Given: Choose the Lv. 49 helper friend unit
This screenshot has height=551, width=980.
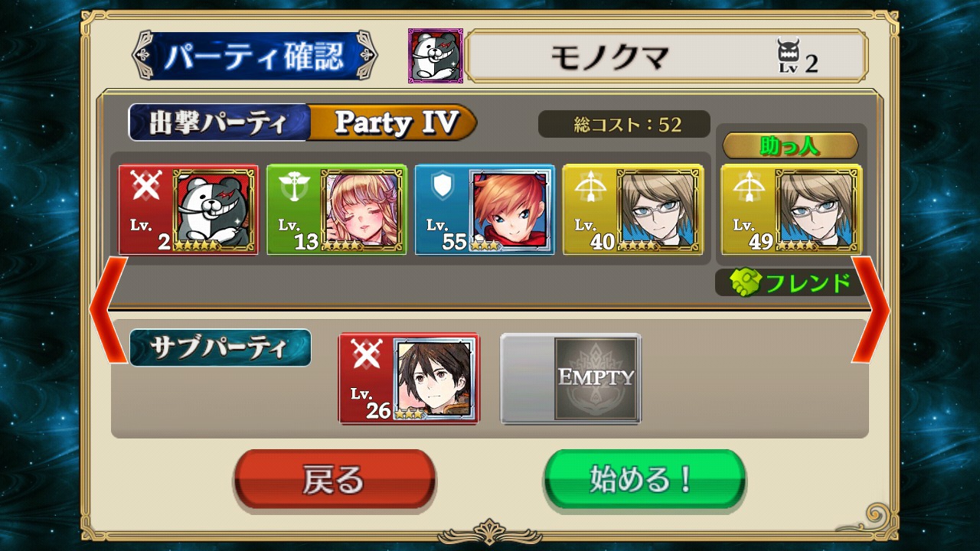Looking at the screenshot, I should [792, 210].
